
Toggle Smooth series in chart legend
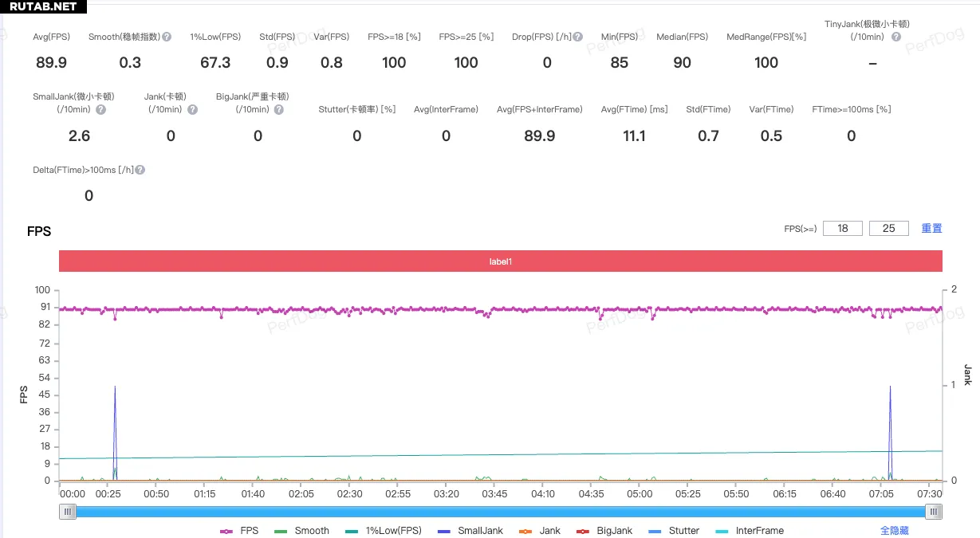click(x=301, y=531)
